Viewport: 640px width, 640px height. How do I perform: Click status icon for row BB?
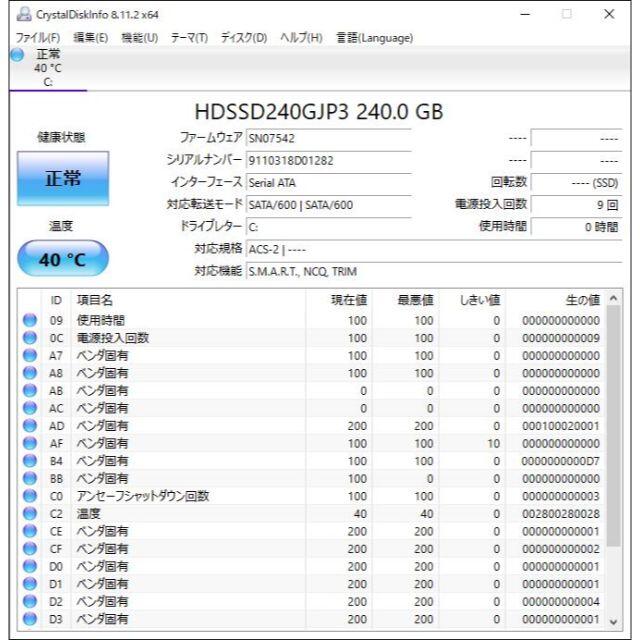pyautogui.click(x=29, y=478)
